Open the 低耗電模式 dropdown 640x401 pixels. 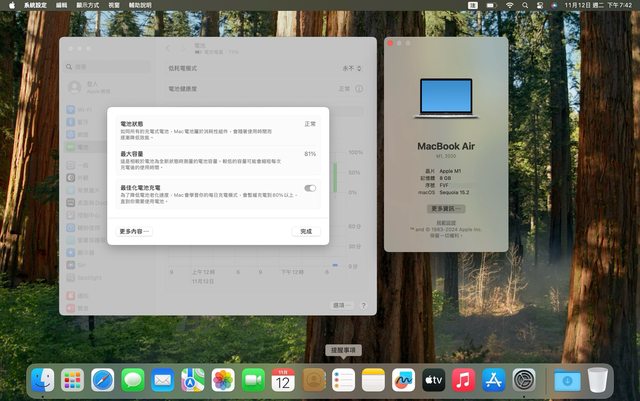point(349,69)
